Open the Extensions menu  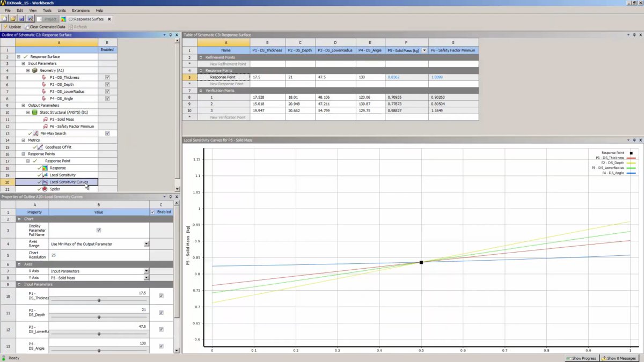point(81,10)
